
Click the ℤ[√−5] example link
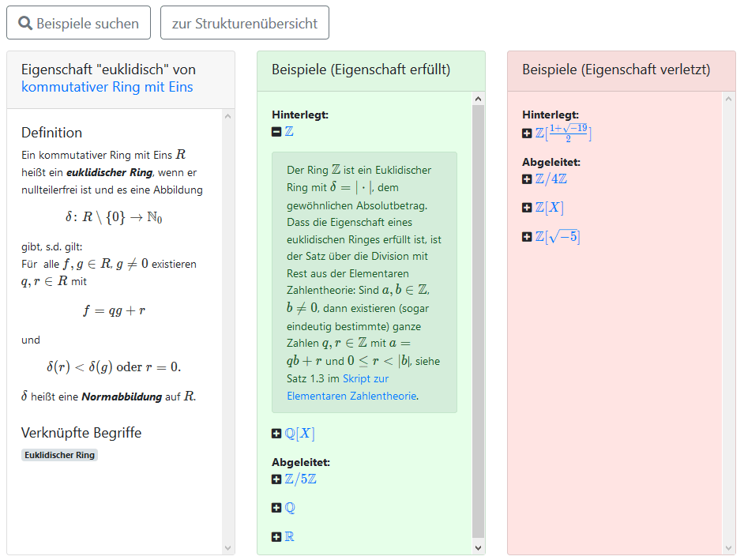[x=558, y=237]
